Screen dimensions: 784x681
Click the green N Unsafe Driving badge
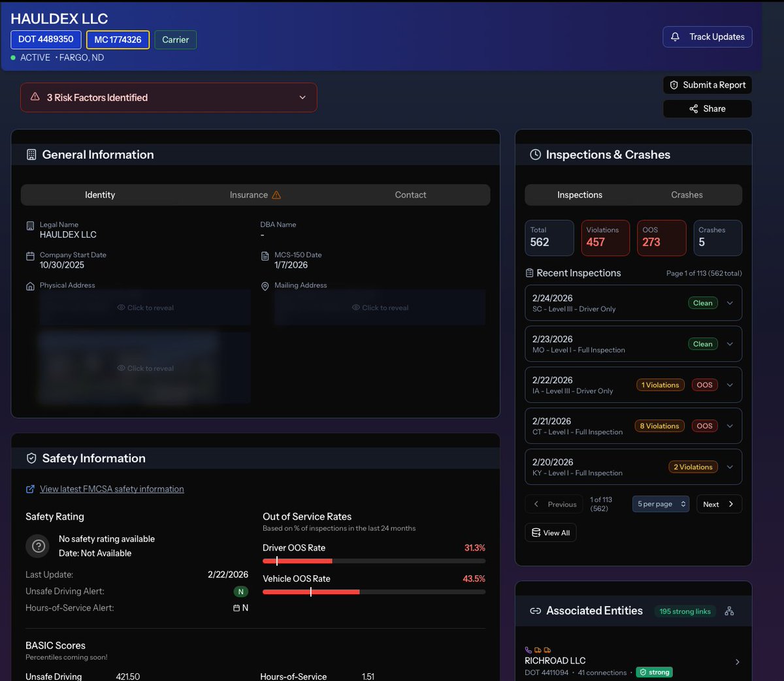(240, 592)
